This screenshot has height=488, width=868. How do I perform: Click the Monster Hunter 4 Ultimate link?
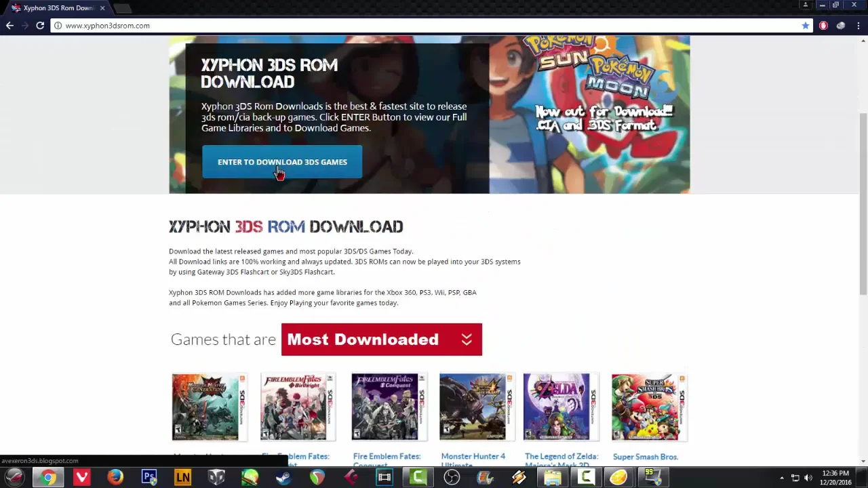(473, 460)
